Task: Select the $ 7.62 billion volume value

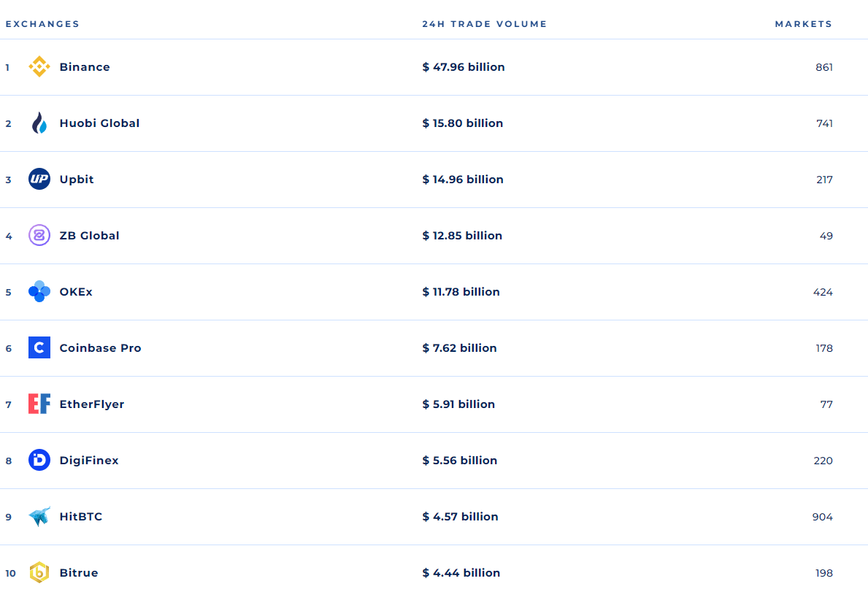Action: tap(459, 347)
